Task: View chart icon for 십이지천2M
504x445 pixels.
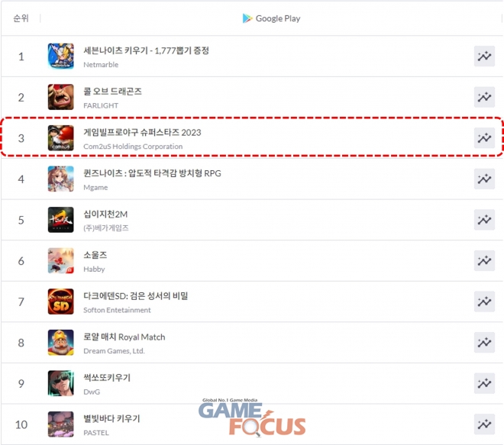Action: [484, 220]
